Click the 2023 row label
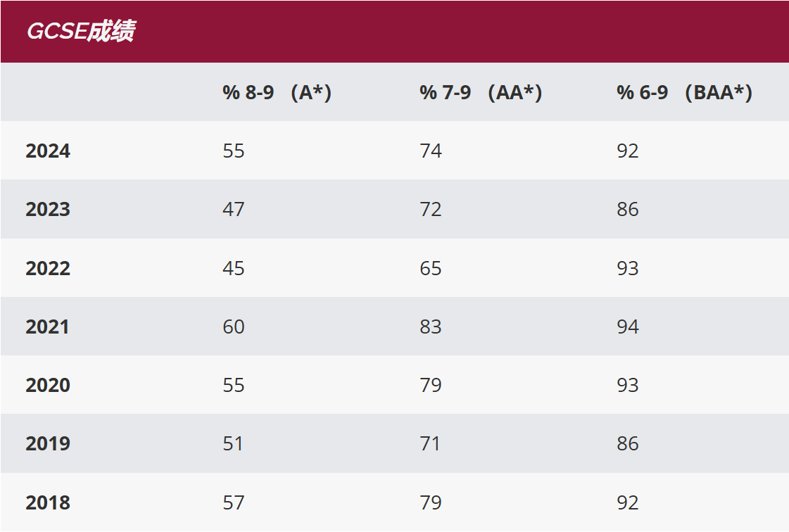Image resolution: width=789 pixels, height=532 pixels. tap(48, 210)
